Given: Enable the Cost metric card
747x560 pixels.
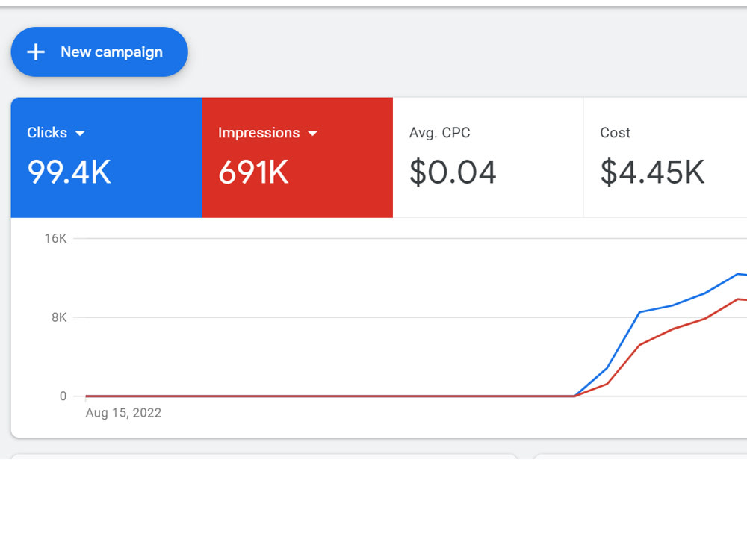Looking at the screenshot, I should pos(665,158).
